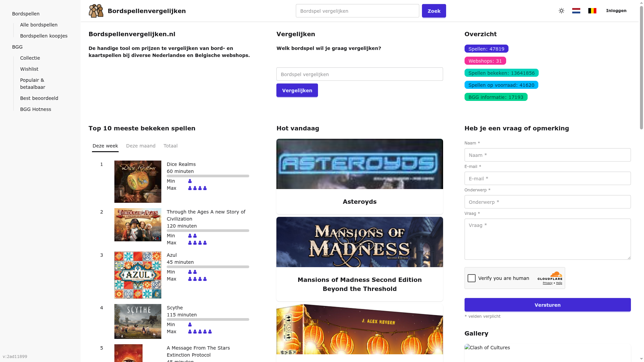Open the Scythe cover thumbnail
The width and height of the screenshot is (644, 362).
[138, 321]
